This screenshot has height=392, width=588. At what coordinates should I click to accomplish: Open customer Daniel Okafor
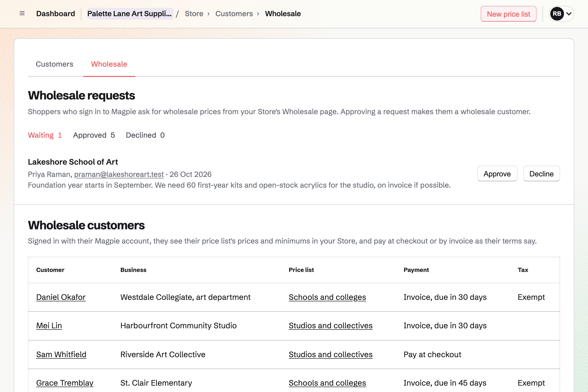61,297
